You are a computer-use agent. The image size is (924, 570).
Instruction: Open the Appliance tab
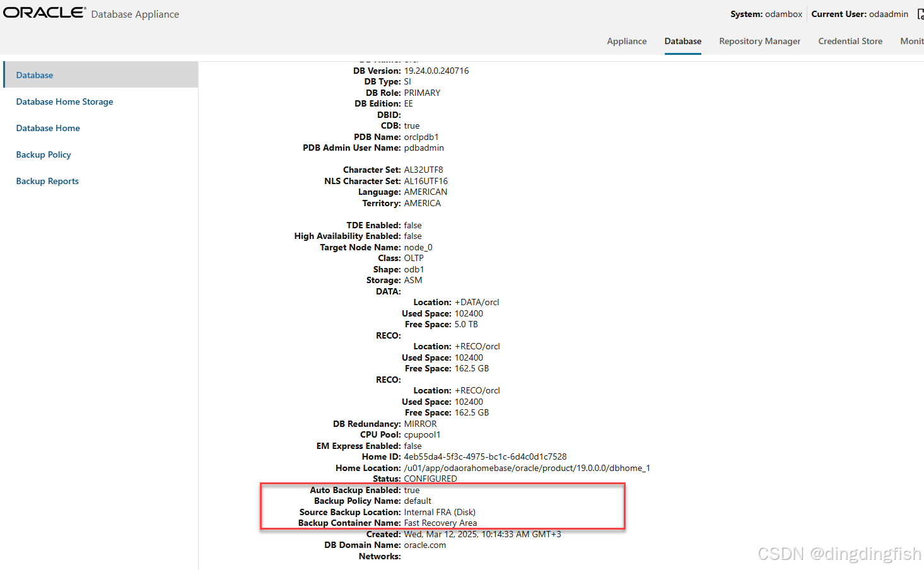click(626, 41)
